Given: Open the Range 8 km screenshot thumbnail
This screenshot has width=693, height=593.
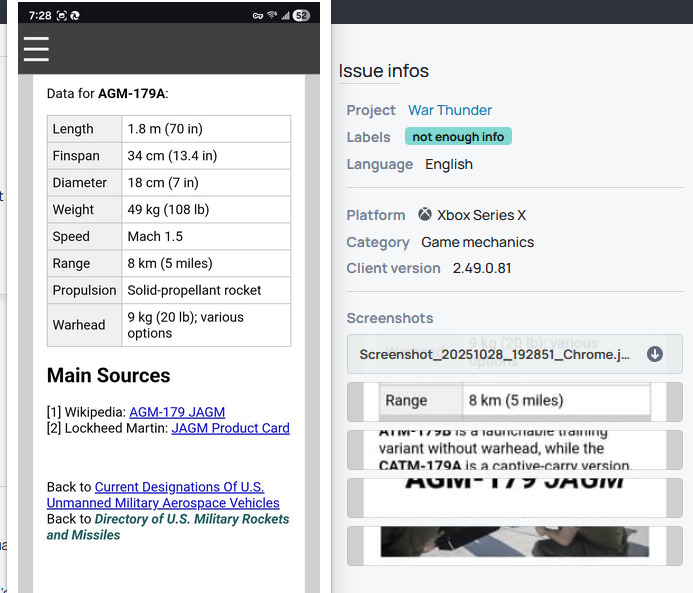Looking at the screenshot, I should coord(514,401).
